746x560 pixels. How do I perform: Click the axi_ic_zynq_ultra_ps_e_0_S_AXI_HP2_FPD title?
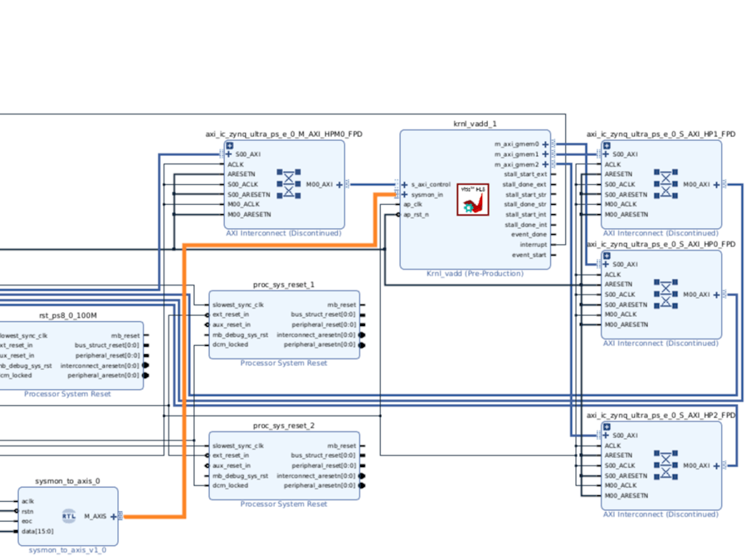tap(661, 416)
